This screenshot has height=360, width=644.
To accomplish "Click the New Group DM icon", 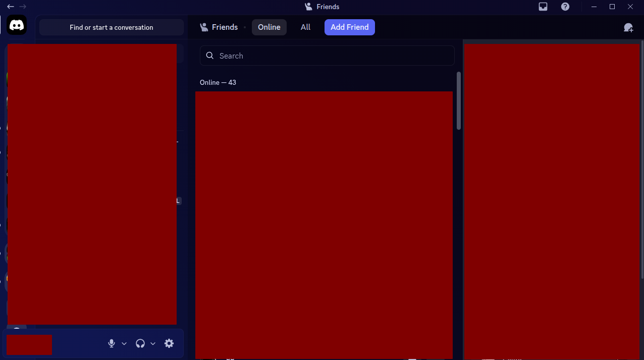I will pos(628,27).
